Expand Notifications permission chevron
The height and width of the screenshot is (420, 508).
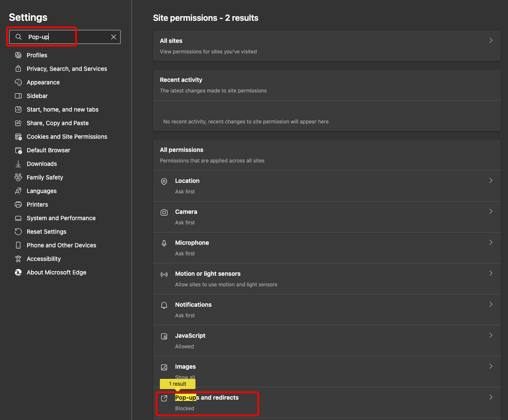click(491, 304)
